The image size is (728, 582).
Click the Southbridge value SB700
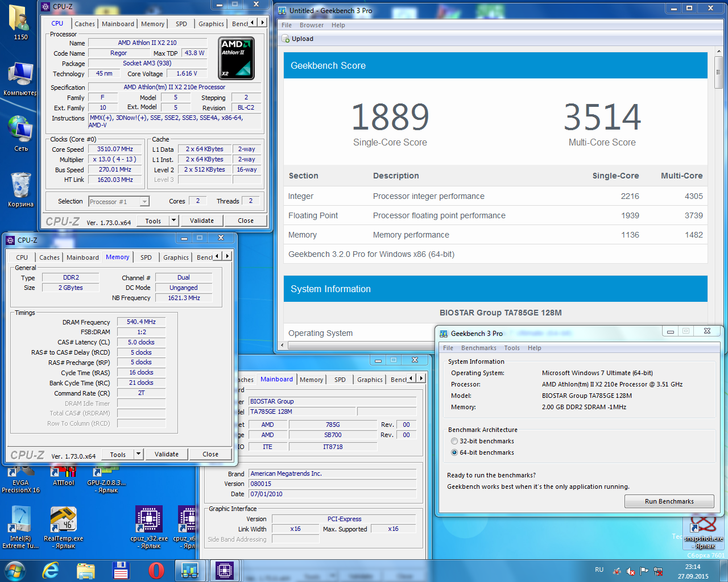click(333, 435)
